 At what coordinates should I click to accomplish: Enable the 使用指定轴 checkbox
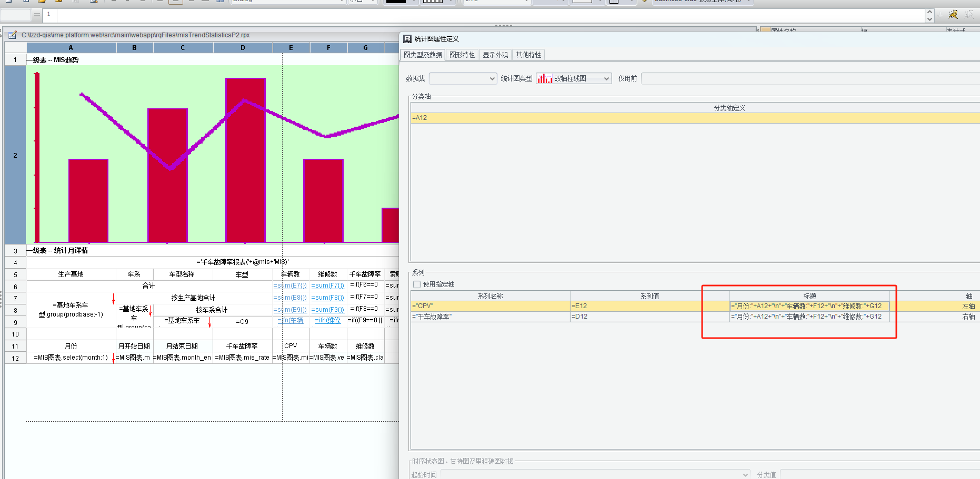pos(417,284)
